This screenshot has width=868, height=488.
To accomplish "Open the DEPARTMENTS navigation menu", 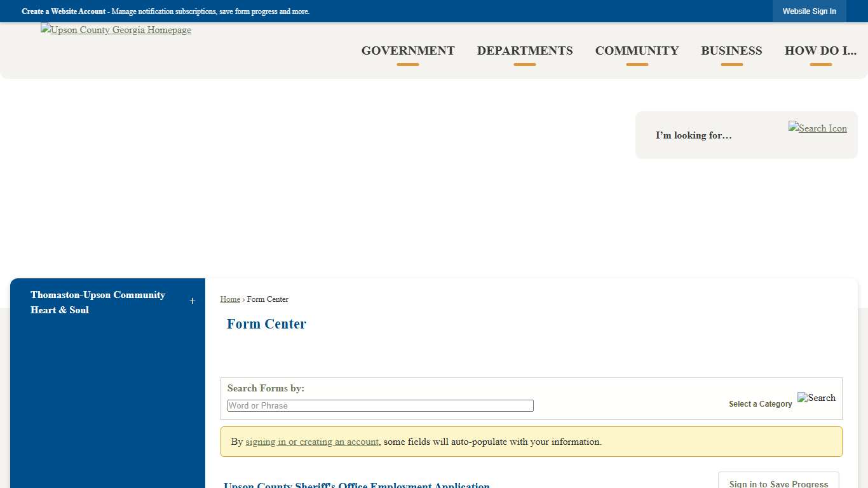I will [x=525, y=51].
